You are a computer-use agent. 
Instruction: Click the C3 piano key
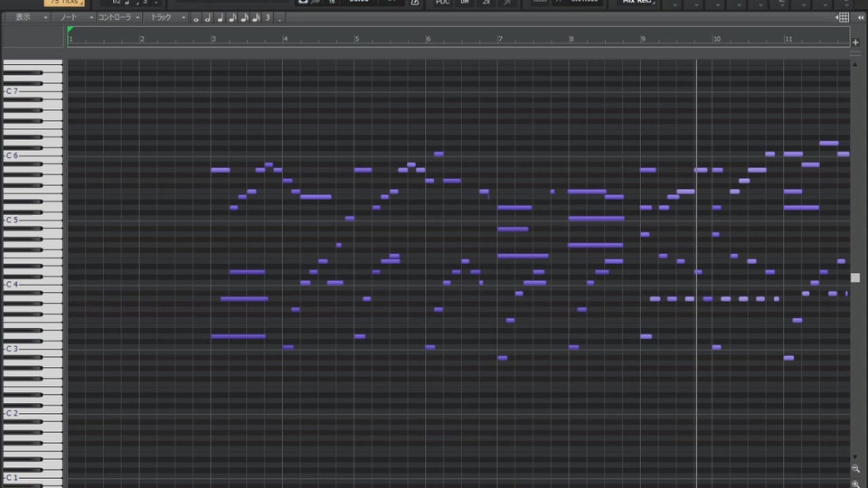point(33,349)
